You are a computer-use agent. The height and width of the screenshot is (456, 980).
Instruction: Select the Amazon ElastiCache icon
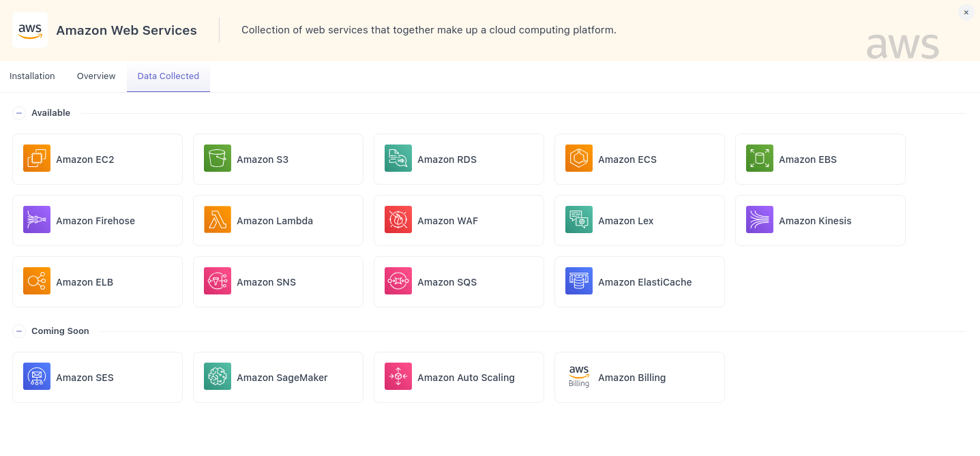click(579, 281)
